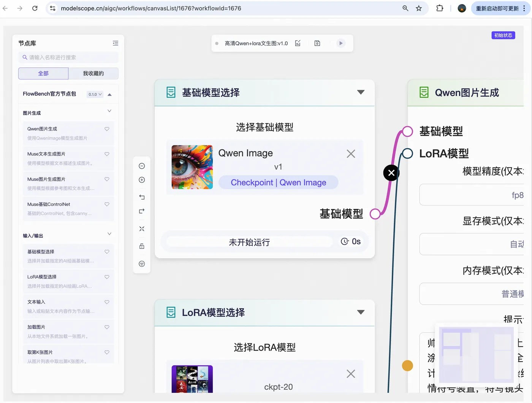
Task: Favorite the LoRA模型选择 node in the library
Action: (x=107, y=277)
